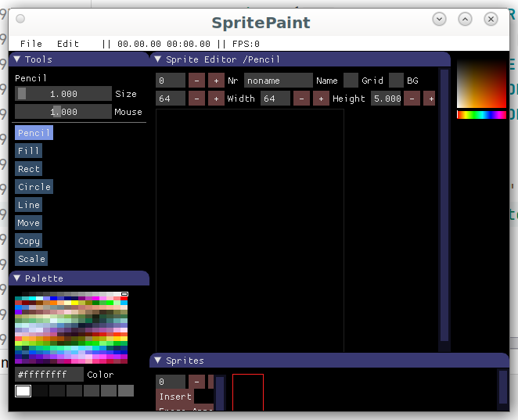Screen dimensions: 518x420
Task: Click the Width value field
Action: [171, 99]
